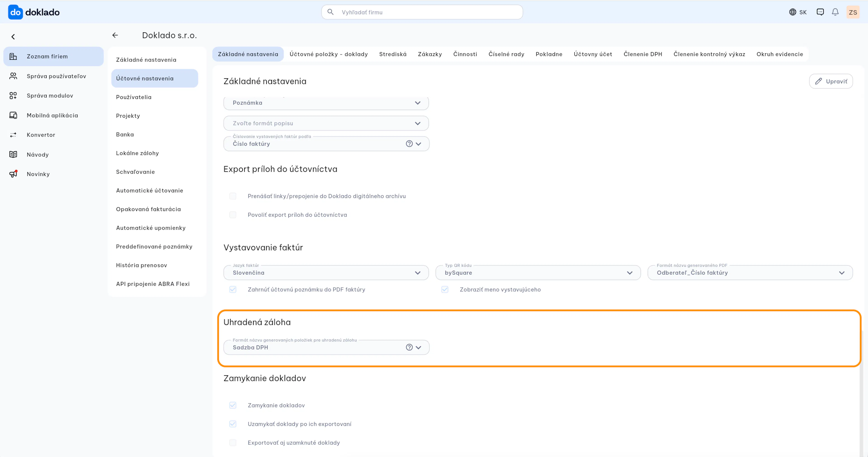Switch to Členenie kontrolný výkaz tab
Screen dimensions: 868x457
[709, 54]
